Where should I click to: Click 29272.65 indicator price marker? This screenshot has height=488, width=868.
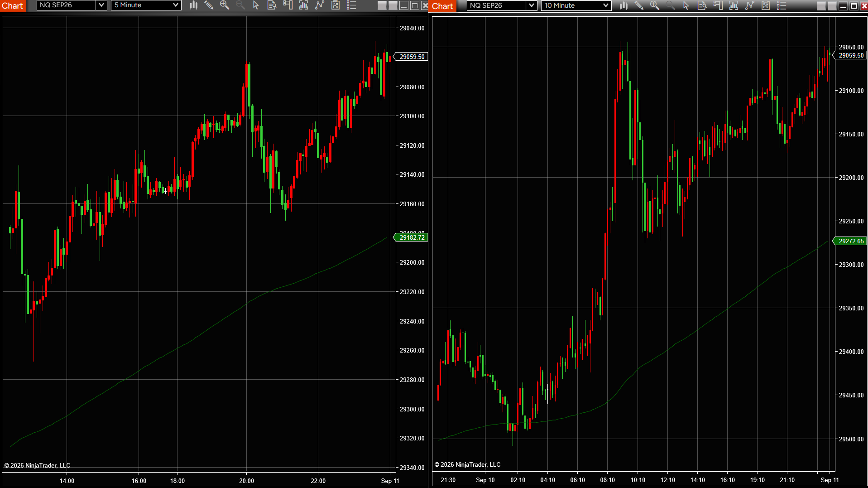point(850,241)
